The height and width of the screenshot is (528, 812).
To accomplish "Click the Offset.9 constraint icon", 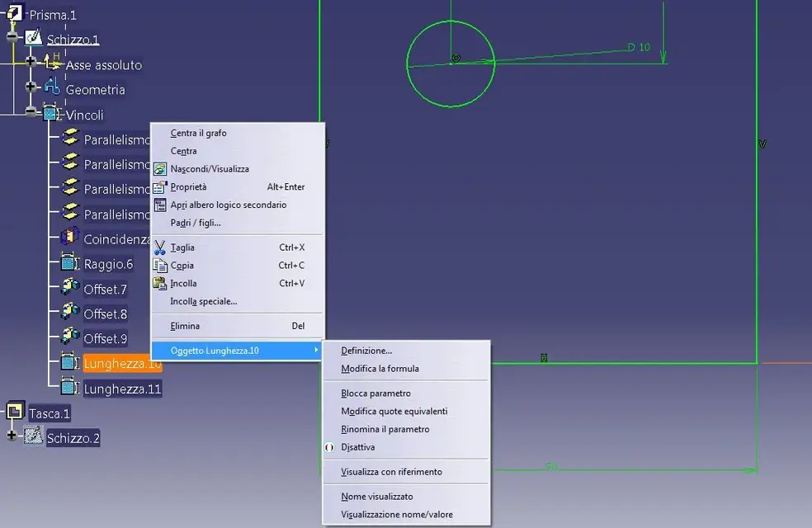I will tap(70, 336).
